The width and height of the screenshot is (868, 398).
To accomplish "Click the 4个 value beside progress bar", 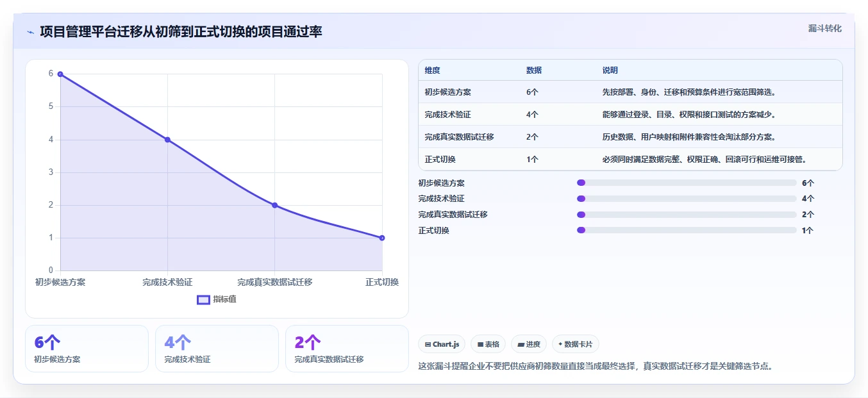I will [x=808, y=199].
